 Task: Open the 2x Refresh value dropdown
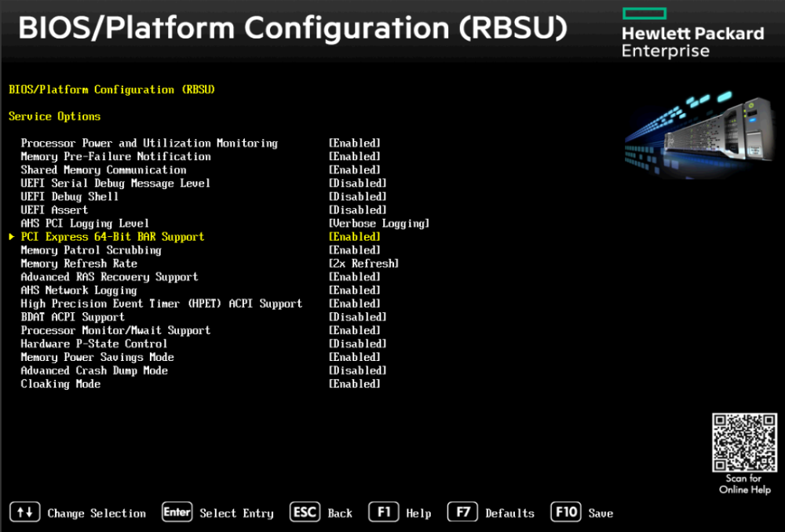point(363,264)
